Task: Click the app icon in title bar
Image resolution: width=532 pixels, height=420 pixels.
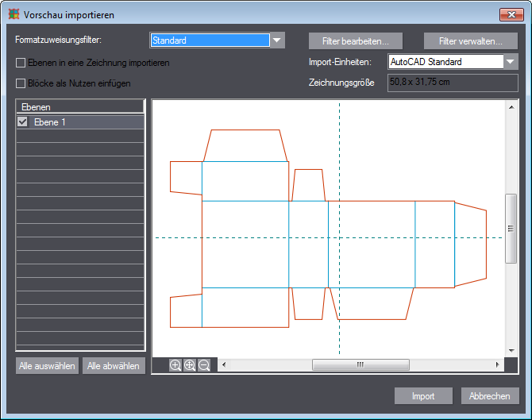Action: 14,14
